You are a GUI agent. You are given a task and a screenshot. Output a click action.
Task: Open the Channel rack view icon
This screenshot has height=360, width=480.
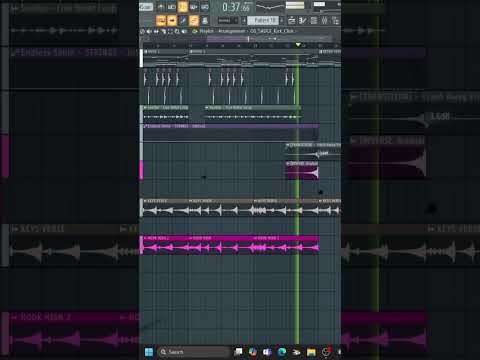click(314, 21)
